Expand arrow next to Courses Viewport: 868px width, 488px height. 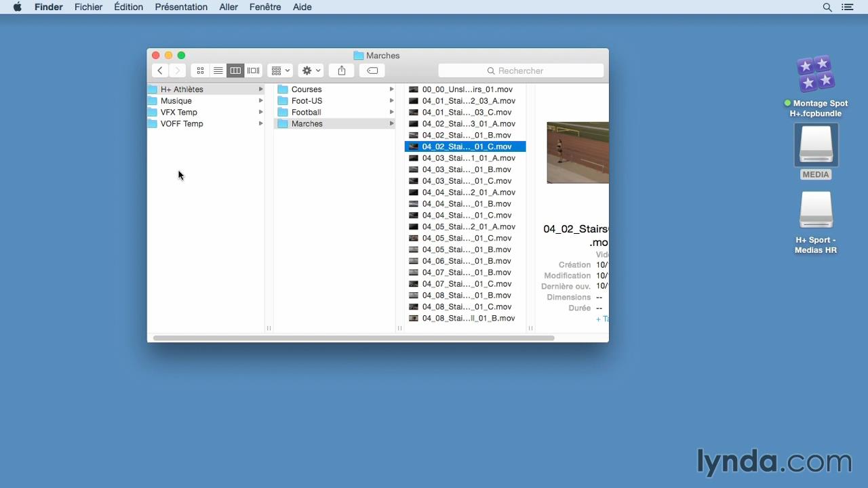(391, 89)
